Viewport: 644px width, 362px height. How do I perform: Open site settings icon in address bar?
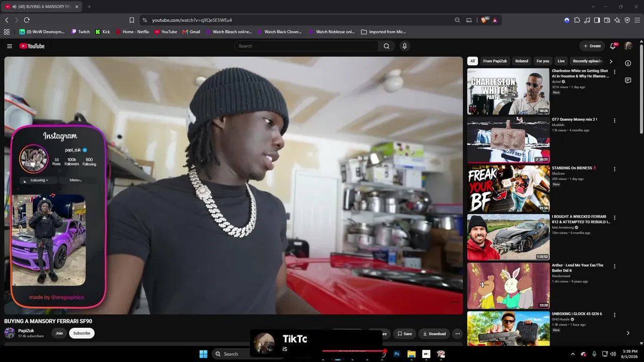145,20
